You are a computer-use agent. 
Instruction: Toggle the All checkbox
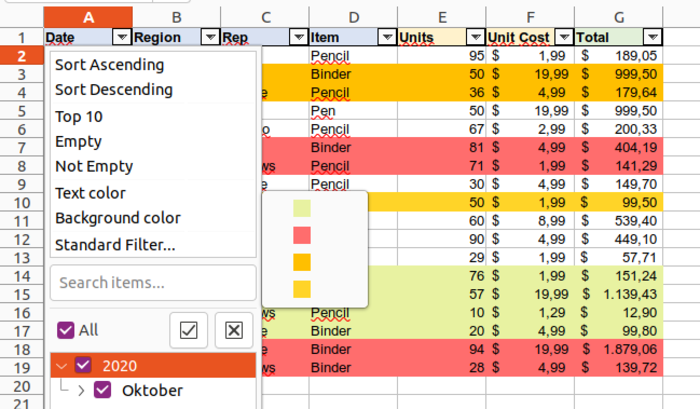tap(67, 330)
